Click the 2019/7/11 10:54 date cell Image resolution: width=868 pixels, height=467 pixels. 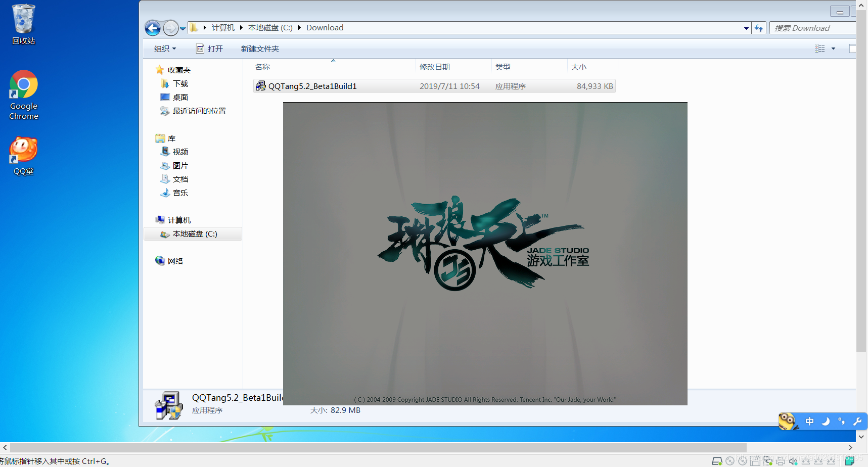(x=449, y=86)
